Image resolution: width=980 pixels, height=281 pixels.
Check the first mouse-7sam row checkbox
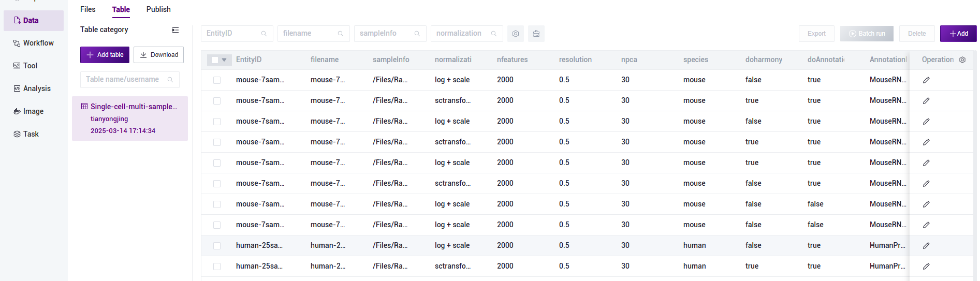[x=217, y=80]
